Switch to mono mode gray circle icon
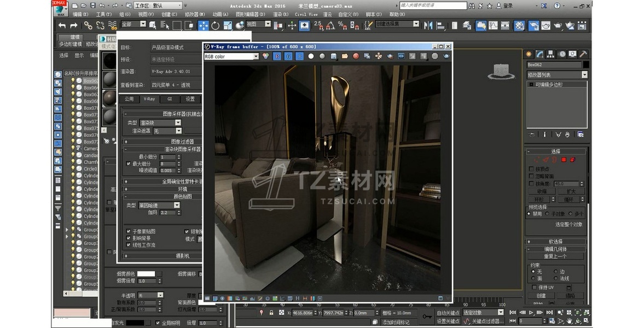644x328 pixels. 322,56
